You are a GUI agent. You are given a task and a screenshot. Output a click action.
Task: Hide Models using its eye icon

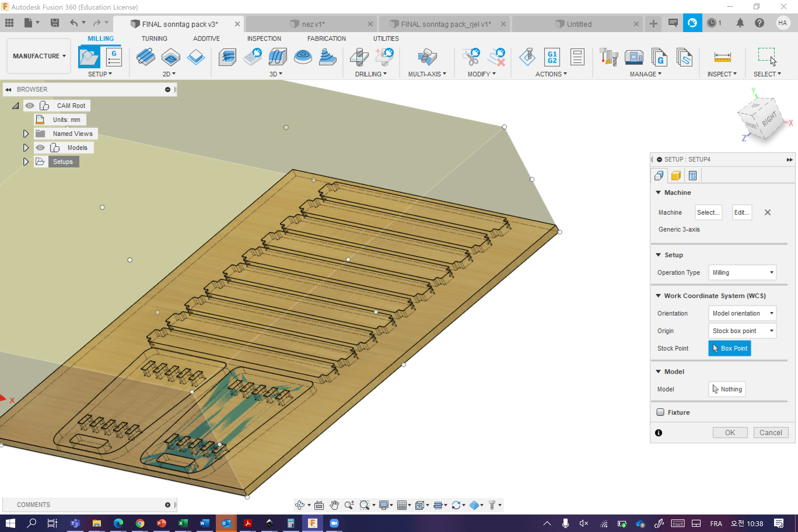point(40,148)
